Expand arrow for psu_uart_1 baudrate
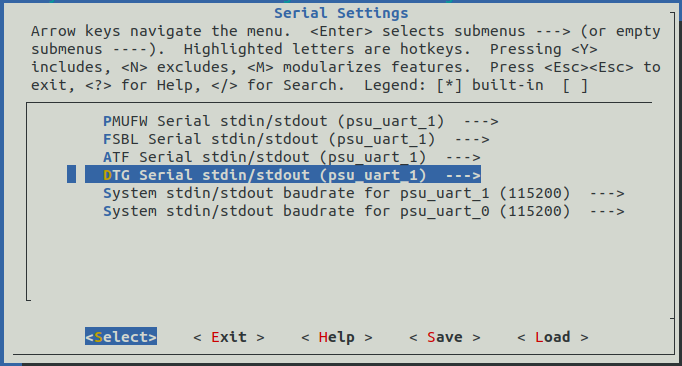682x366 pixels. (607, 193)
